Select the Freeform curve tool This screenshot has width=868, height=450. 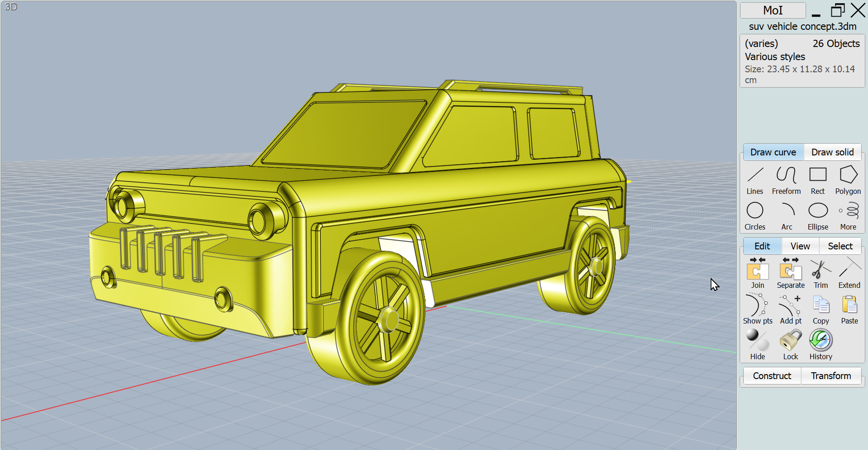786,180
